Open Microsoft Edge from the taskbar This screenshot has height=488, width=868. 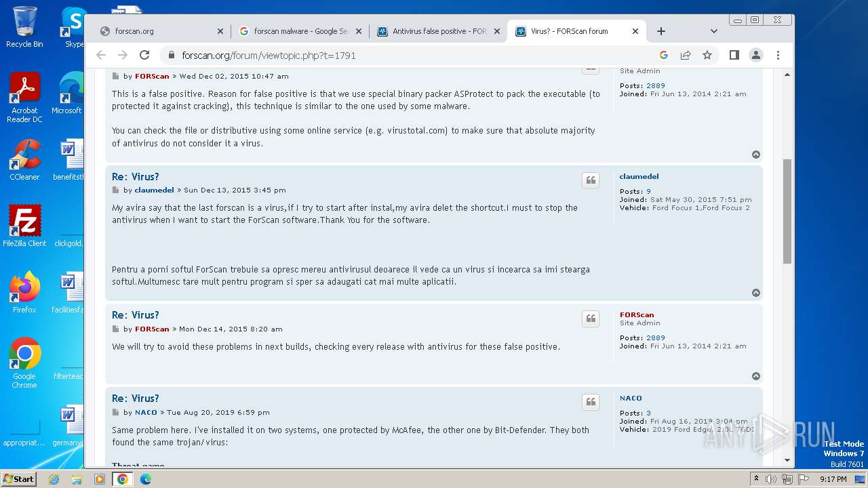146,479
